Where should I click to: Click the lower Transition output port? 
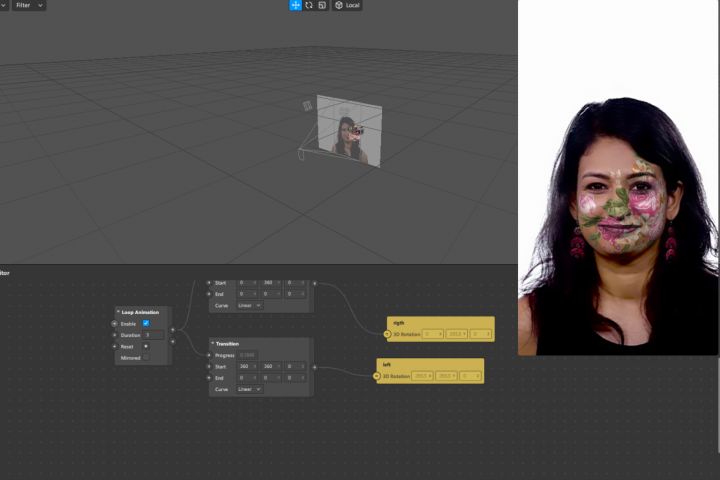coord(315,367)
